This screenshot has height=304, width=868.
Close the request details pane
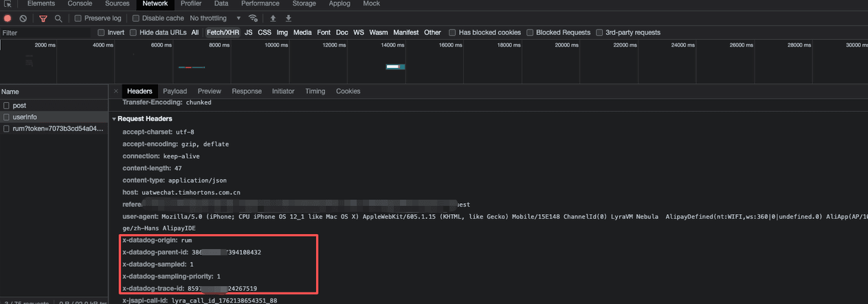pos(115,91)
